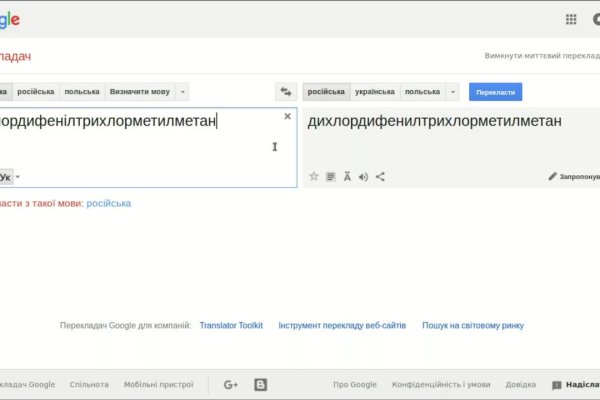This screenshot has width=600, height=400.
Task: Open the Blogger icon in footer
Action: (x=261, y=384)
